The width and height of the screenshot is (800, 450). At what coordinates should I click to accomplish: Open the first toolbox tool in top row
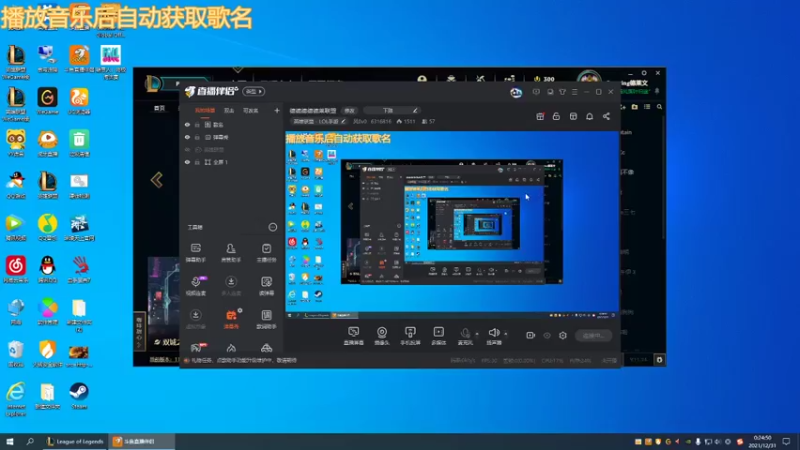195,253
